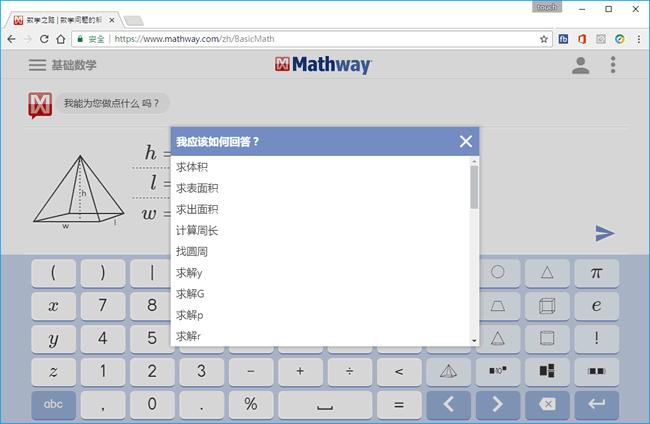This screenshot has width=650, height=424.
Task: Tap the plus sign key
Action: coord(300,371)
